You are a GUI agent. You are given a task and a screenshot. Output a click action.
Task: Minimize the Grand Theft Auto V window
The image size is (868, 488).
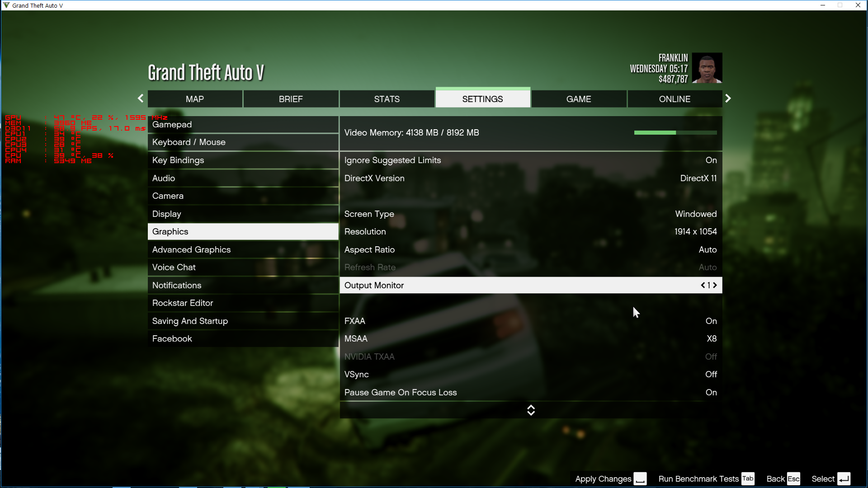click(x=823, y=5)
